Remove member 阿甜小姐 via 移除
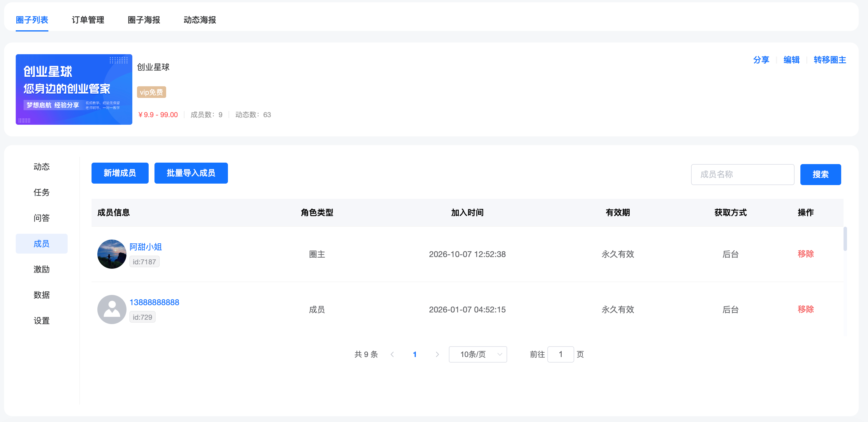Screen dimensions: 868x422 806,254
